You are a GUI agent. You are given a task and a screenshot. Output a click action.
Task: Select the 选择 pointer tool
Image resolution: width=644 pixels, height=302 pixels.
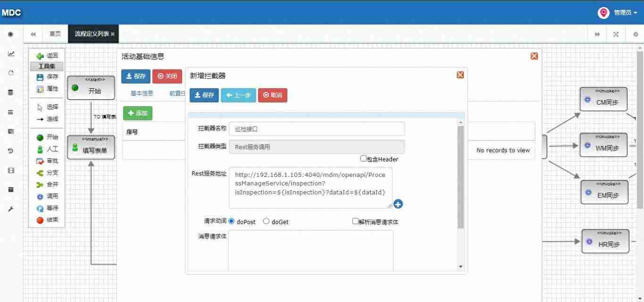47,107
